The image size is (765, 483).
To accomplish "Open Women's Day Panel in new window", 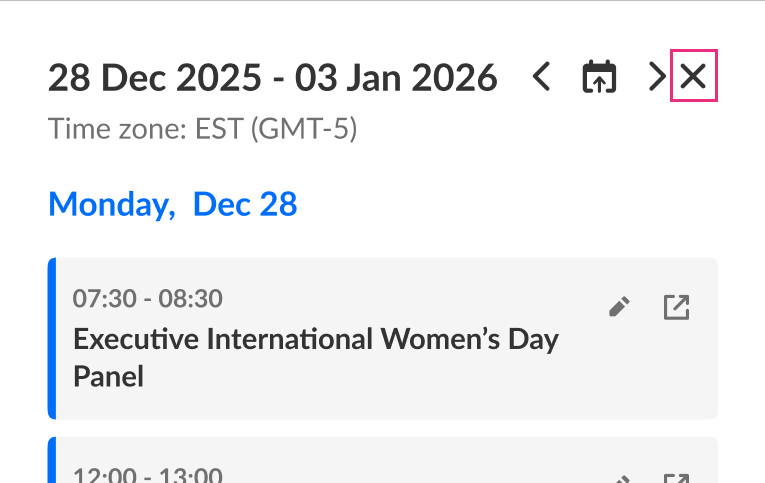I will coord(677,308).
